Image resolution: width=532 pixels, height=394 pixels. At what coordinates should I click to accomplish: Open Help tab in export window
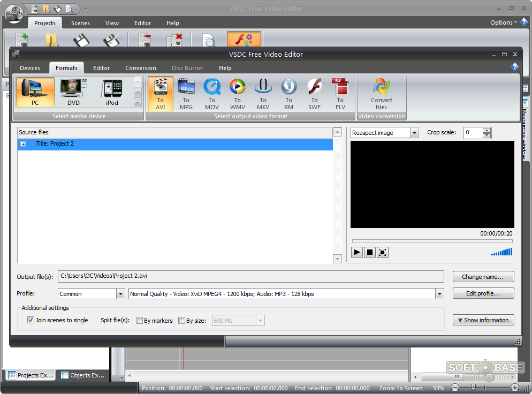(225, 68)
